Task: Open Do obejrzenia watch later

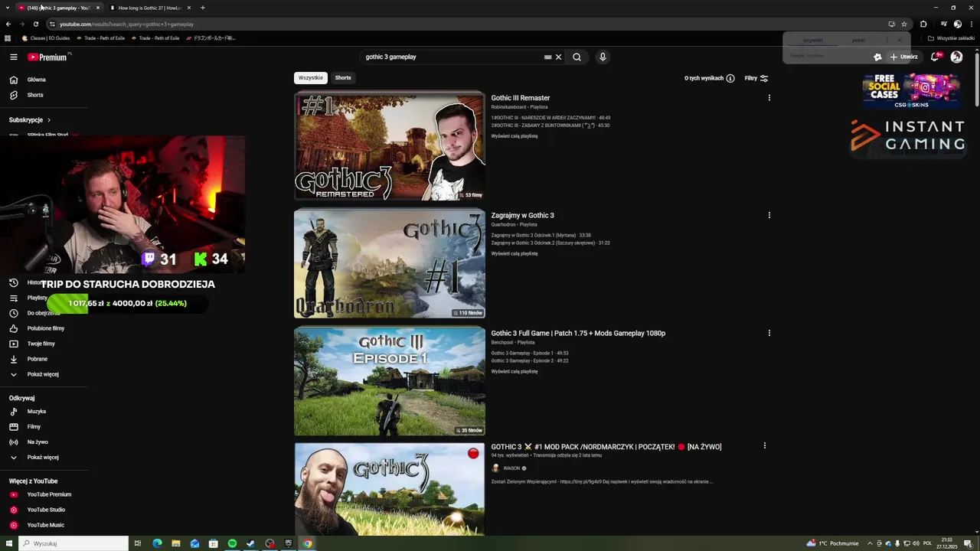Action: coord(34,313)
